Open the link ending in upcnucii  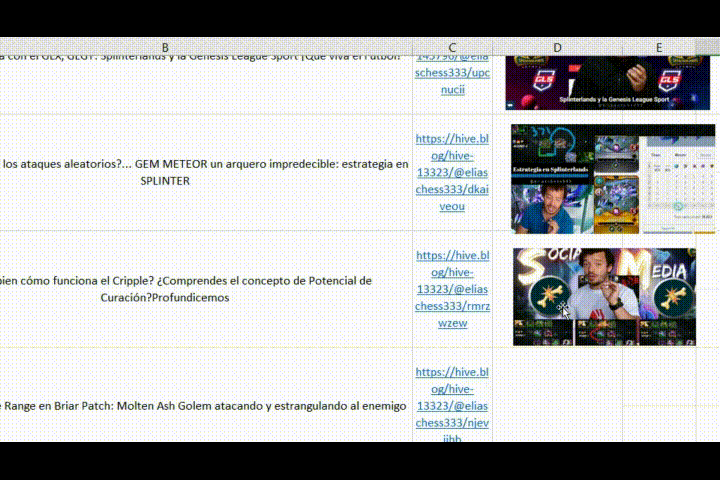coord(452,73)
